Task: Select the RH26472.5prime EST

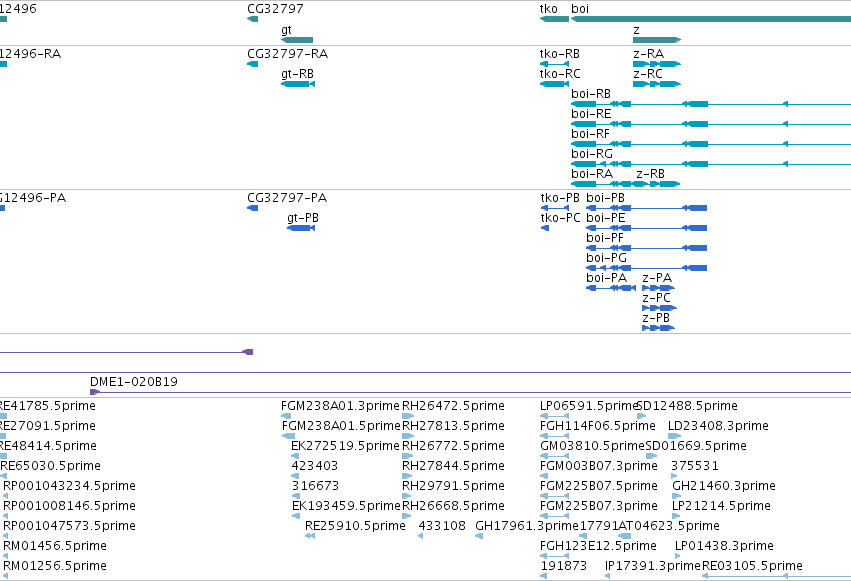Action: (408, 416)
